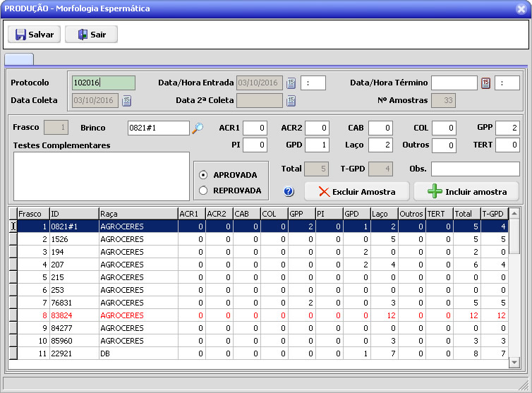Click the Frasco column header
The image size is (532, 393).
33,214
